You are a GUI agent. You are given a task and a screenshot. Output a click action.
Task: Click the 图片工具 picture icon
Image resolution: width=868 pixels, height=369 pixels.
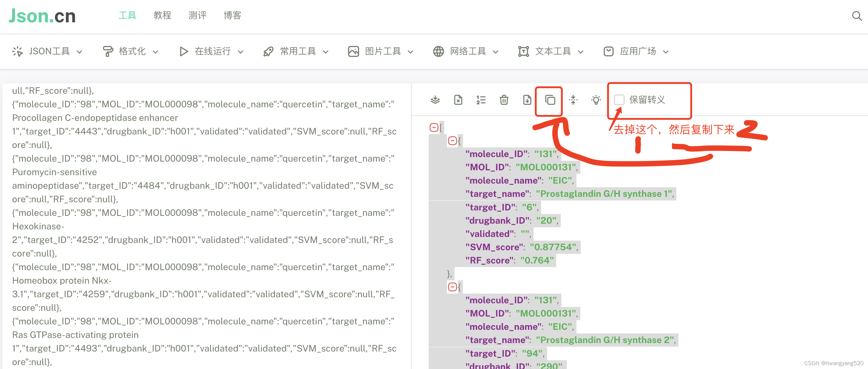[x=353, y=52]
